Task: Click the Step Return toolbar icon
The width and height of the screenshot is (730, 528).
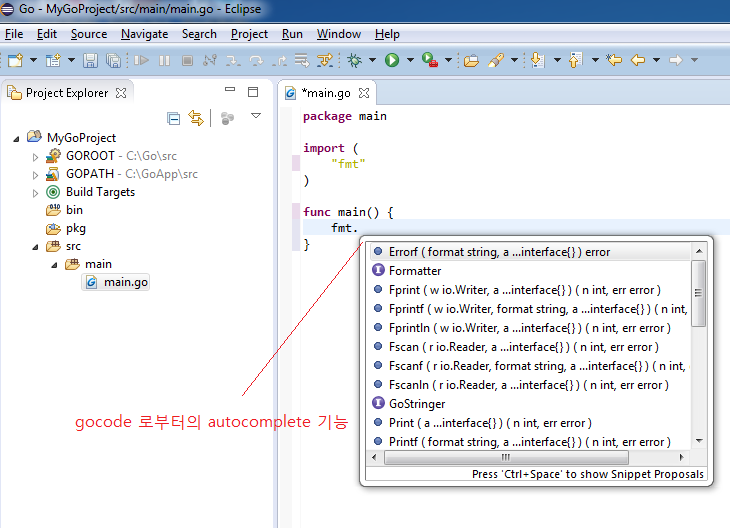Action: tap(279, 60)
